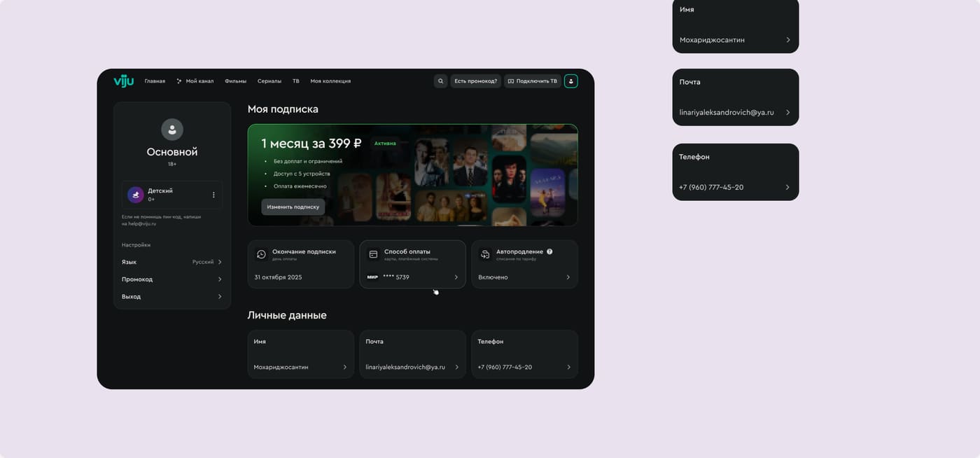Expand the Язык setting chevron

(x=220, y=262)
